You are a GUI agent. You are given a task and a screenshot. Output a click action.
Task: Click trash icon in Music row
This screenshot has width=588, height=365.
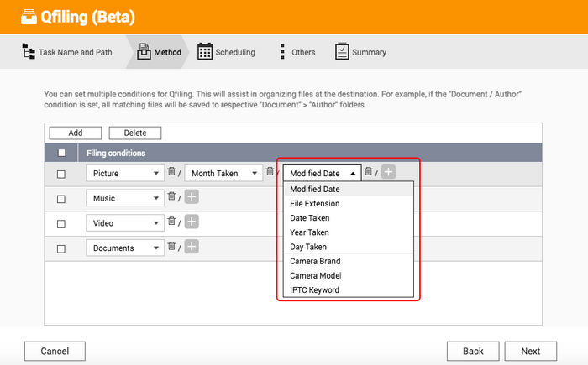pos(171,196)
